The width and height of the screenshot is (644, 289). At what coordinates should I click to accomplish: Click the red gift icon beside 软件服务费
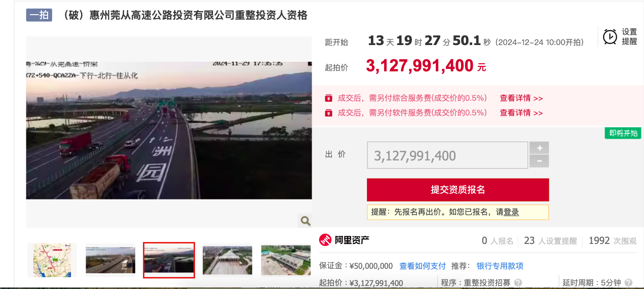[328, 112]
